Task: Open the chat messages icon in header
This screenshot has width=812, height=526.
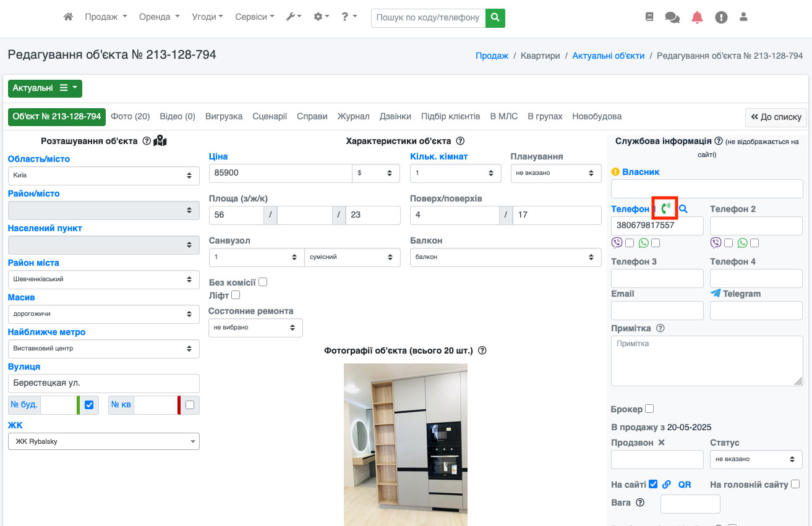Action: [x=672, y=17]
